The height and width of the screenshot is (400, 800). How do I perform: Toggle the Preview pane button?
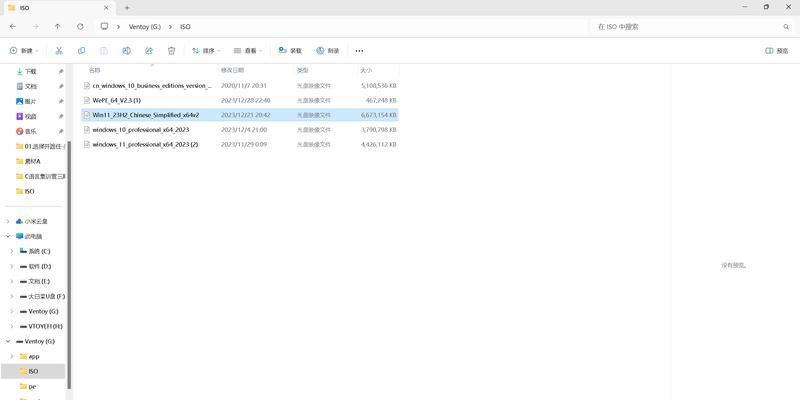tap(777, 51)
